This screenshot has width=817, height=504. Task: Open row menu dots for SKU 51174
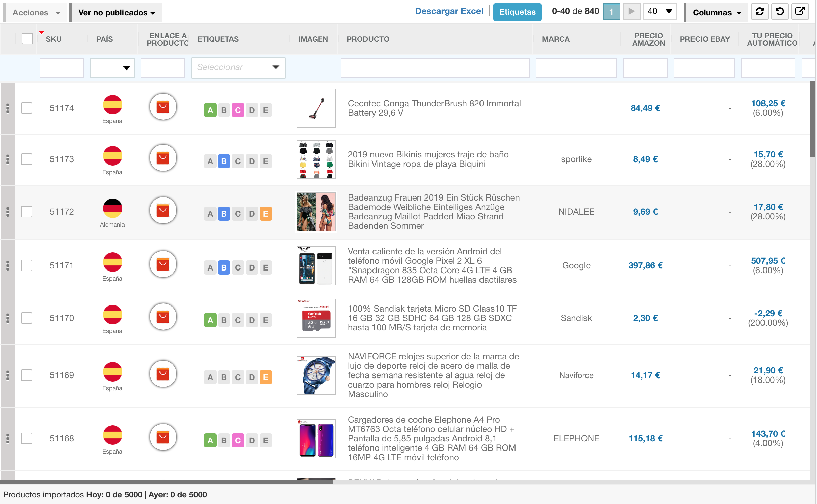(x=8, y=108)
